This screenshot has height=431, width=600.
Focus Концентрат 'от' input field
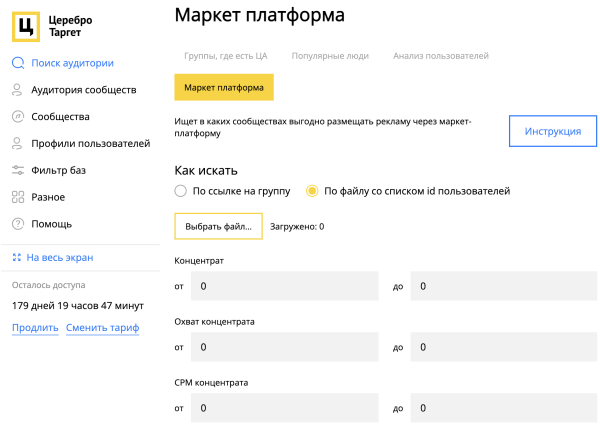[285, 286]
